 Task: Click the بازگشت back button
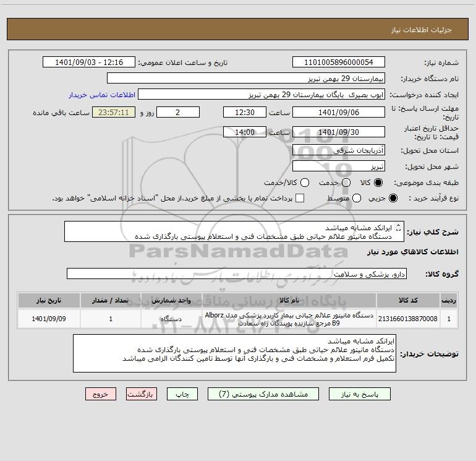pos(142,394)
